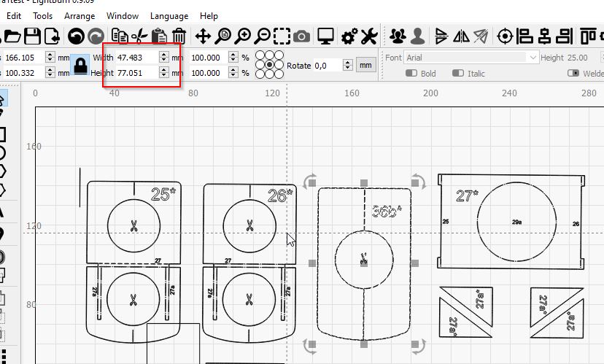Toggle the aspect ratio lock
The image size is (604, 364).
(x=79, y=65)
